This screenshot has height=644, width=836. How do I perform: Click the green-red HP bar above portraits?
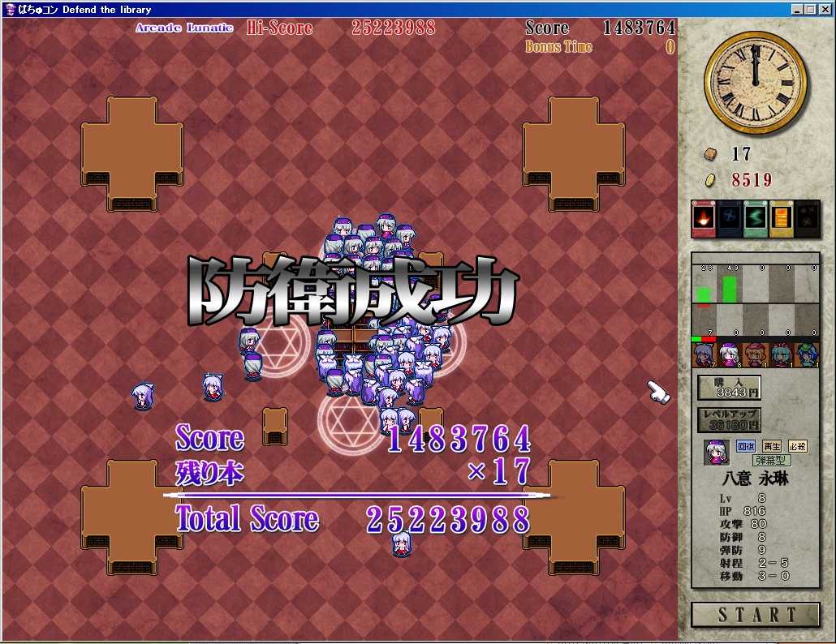pyautogui.click(x=703, y=339)
